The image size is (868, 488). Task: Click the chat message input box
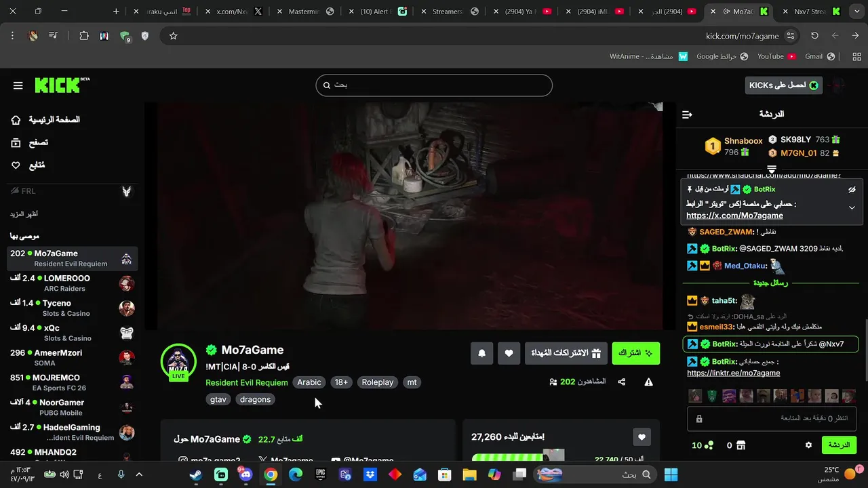click(x=773, y=418)
